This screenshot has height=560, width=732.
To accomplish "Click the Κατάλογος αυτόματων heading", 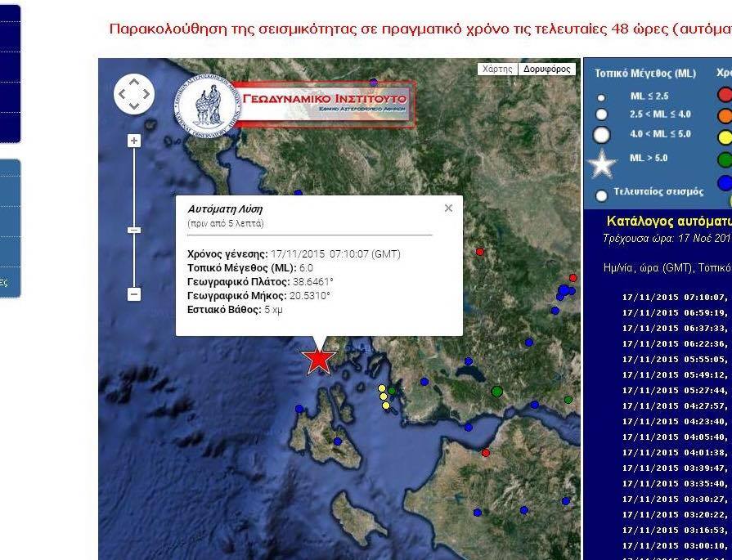I will tap(669, 221).
